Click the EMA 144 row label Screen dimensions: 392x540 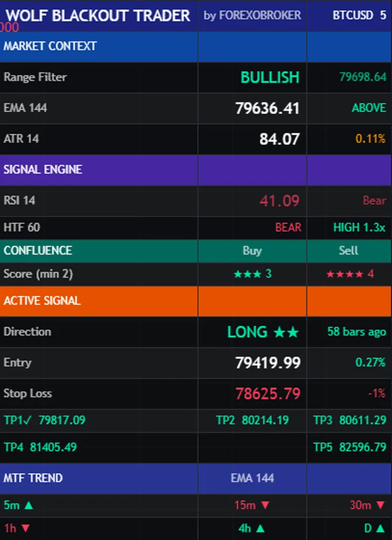pyautogui.click(x=25, y=108)
